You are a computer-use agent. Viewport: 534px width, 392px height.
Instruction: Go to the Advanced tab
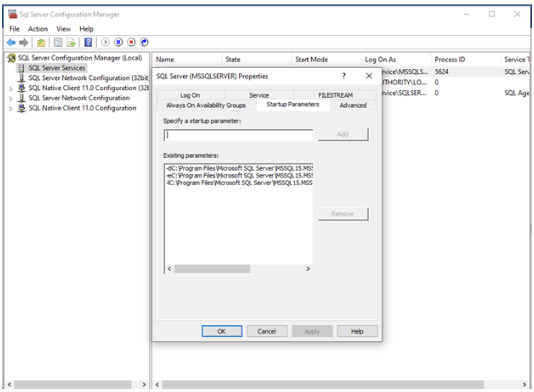tap(353, 105)
